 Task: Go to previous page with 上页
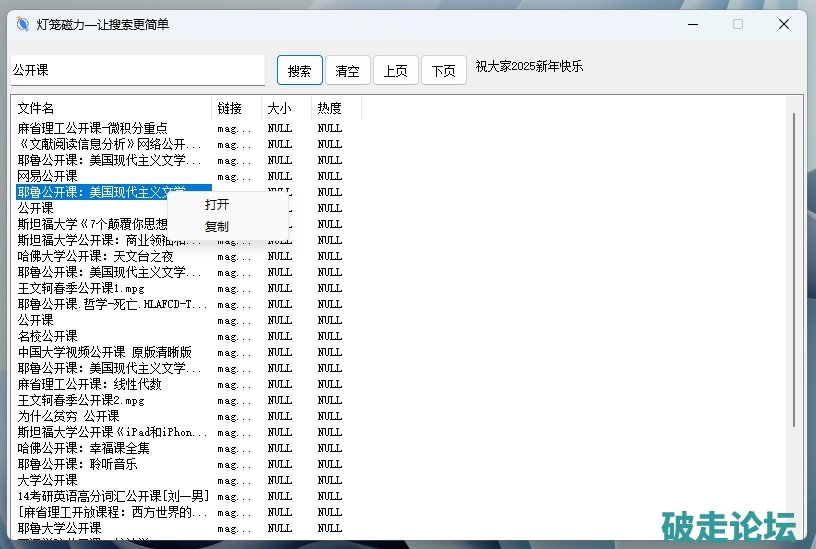(x=395, y=71)
